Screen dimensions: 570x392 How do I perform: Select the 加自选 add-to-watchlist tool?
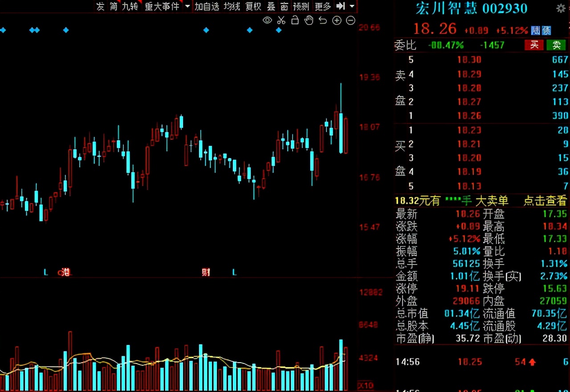pyautogui.click(x=207, y=7)
